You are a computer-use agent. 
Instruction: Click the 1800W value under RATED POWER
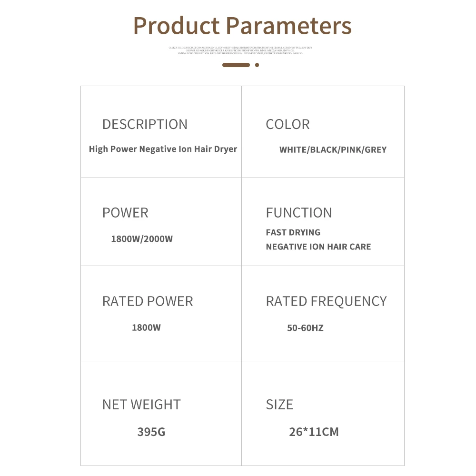tap(146, 327)
